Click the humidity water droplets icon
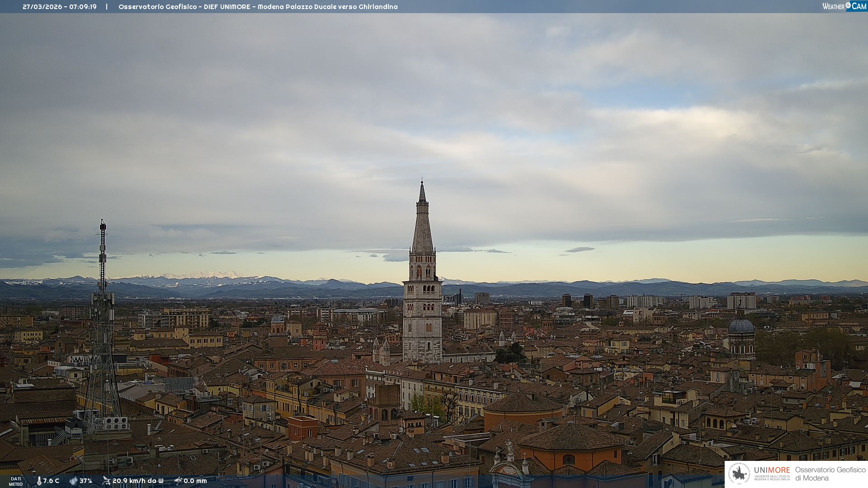The image size is (868, 488). tap(73, 481)
